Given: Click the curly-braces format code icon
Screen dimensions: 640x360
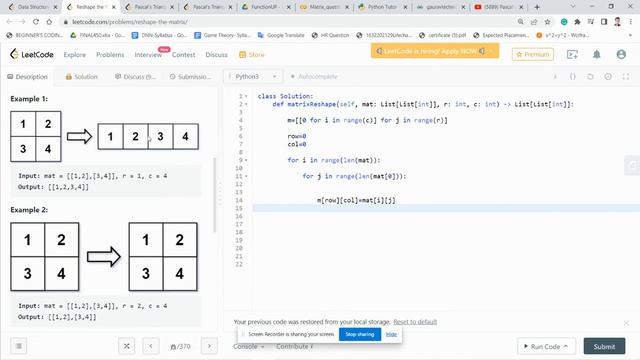Looking at the screenshot, I should [x=572, y=77].
